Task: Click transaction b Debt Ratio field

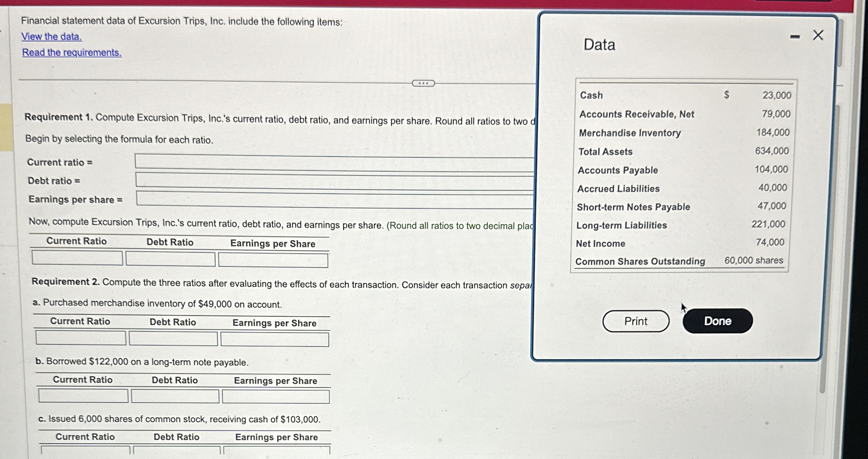Action: point(175,396)
